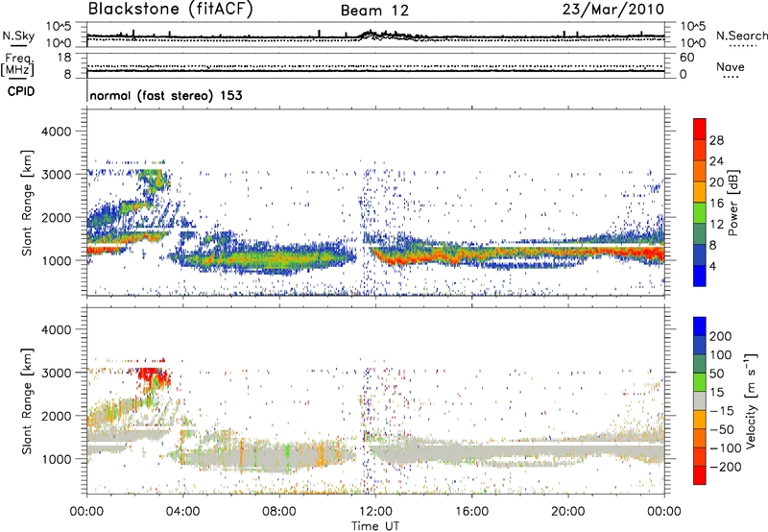
Task: Click the '2000' tick on the power plot
Action: (x=56, y=217)
